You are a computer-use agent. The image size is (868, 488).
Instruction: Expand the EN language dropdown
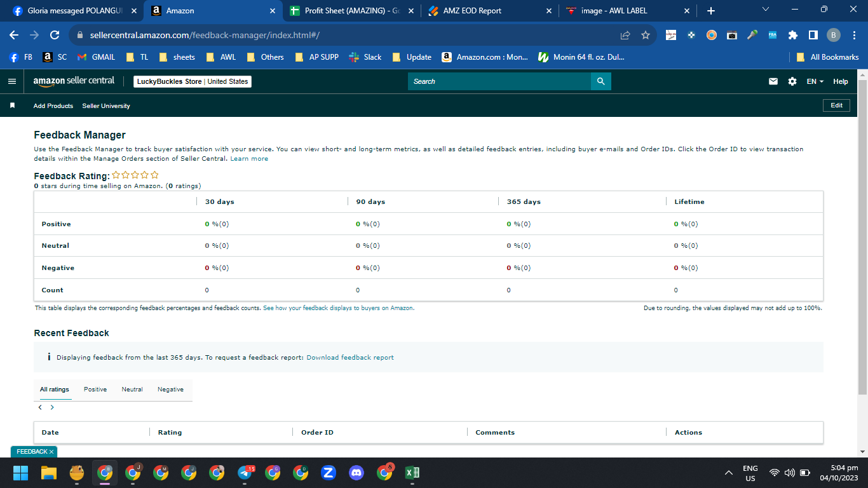pos(815,81)
